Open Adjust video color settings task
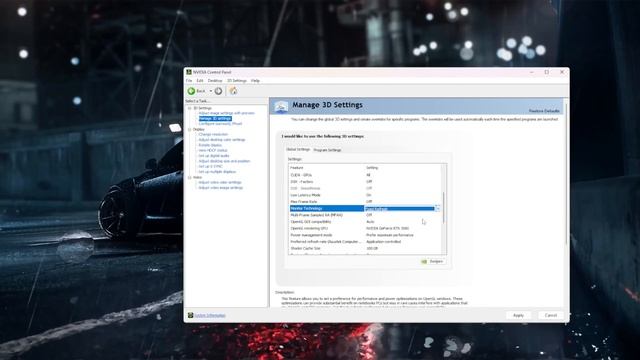The image size is (640, 360). pyautogui.click(x=220, y=182)
